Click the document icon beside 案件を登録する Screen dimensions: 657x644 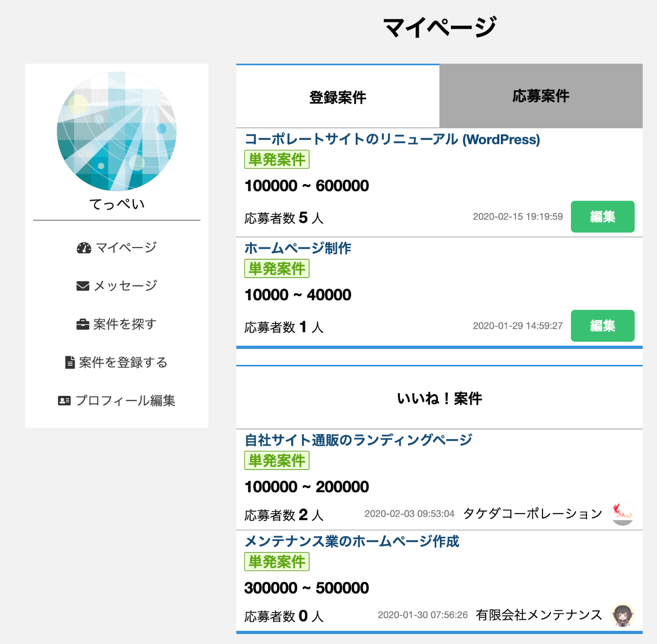(x=70, y=362)
